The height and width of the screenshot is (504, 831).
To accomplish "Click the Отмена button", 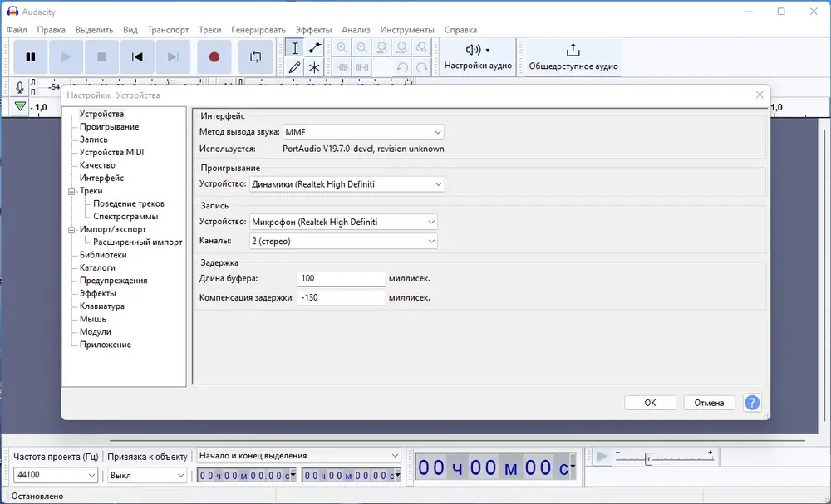I will (x=709, y=403).
